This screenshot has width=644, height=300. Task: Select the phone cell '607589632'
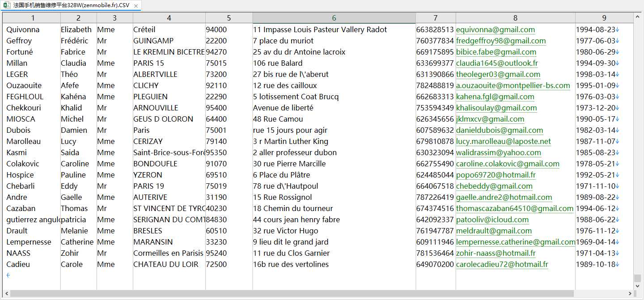click(x=435, y=130)
